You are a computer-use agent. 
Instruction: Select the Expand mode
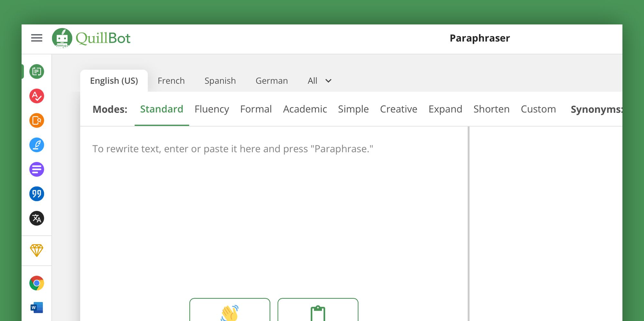click(445, 109)
